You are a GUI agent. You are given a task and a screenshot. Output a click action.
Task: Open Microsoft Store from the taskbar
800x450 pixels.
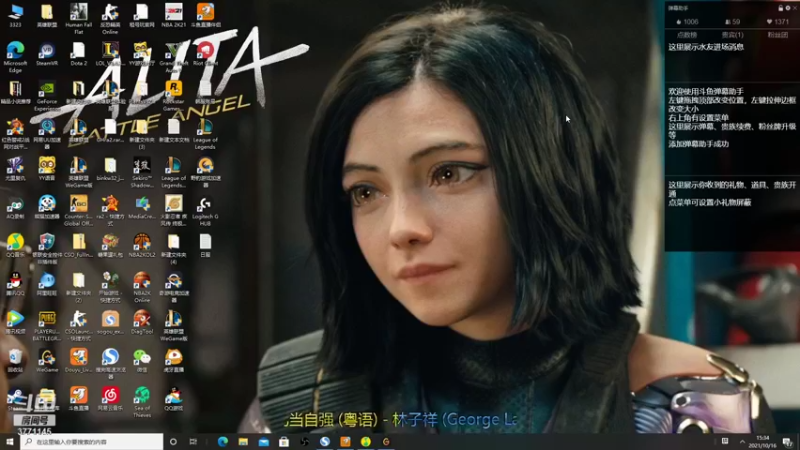(284, 441)
